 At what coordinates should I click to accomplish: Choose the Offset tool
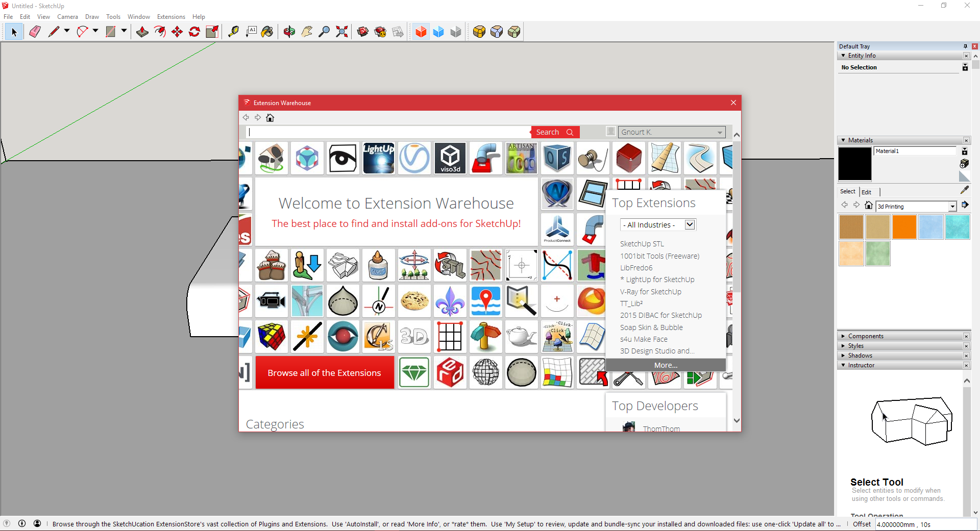coord(160,32)
